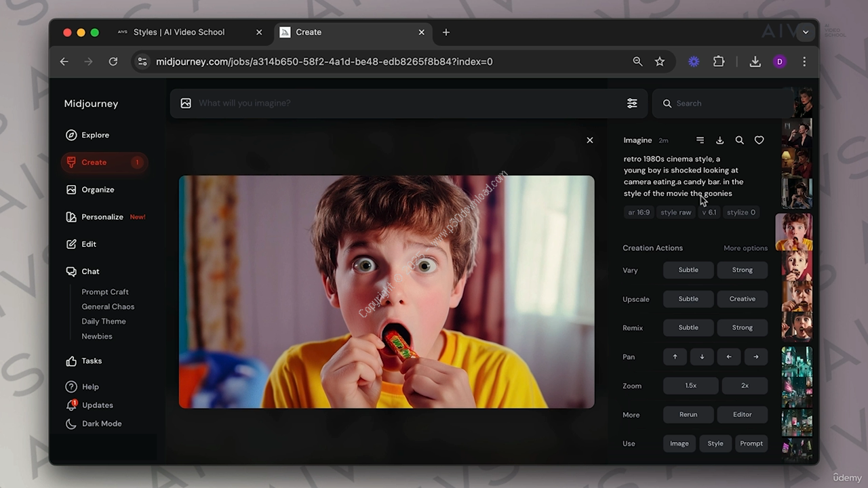Open Updates notifications
Viewport: 868px width, 488px height.
90,405
